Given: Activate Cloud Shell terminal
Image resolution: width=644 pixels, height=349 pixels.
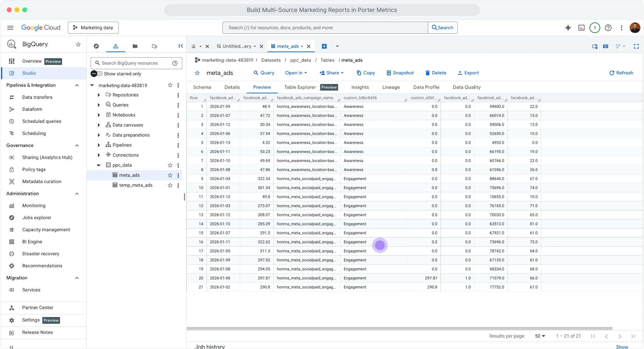Looking at the screenshot, I should (582, 28).
